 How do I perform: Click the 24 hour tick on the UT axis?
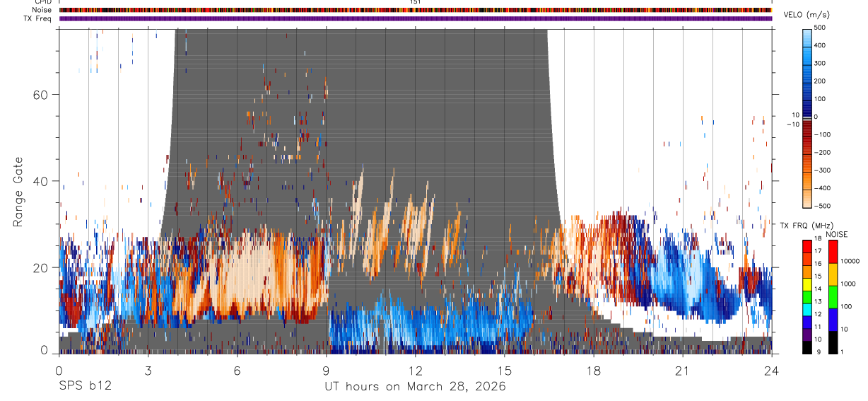click(x=772, y=370)
